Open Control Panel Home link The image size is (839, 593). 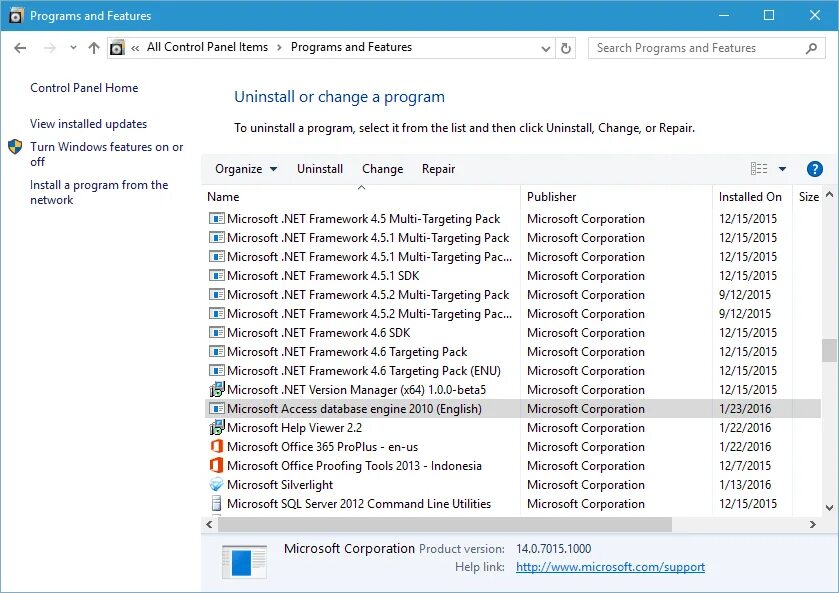[84, 88]
